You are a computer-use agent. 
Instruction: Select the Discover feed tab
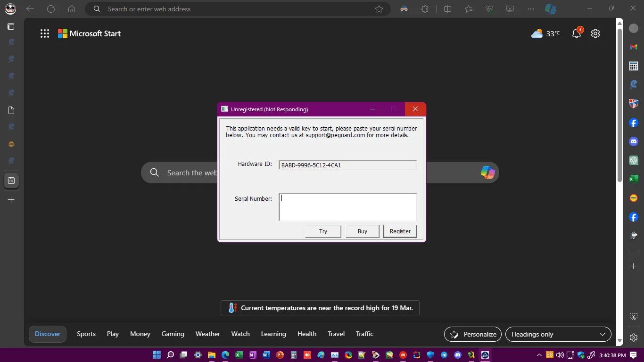(x=48, y=334)
